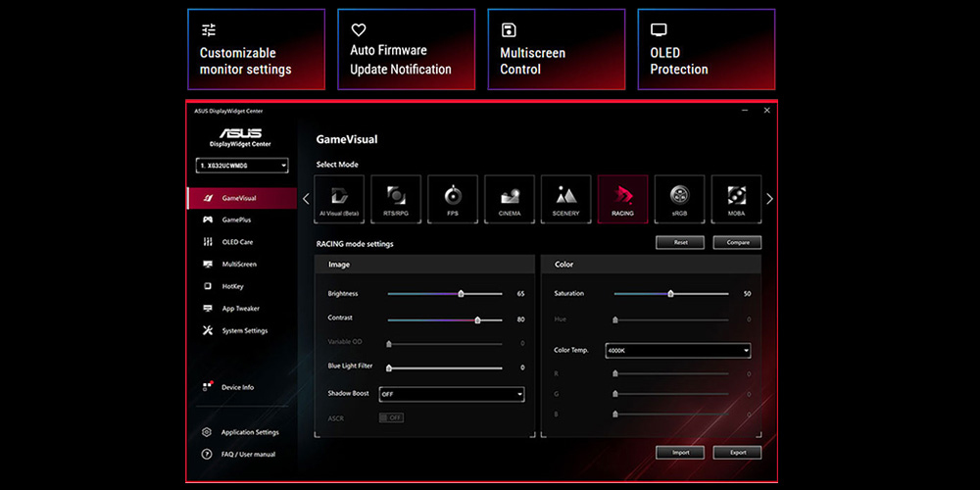Open App Tweaker in the sidebar
Viewport: 980px width, 490px height.
coord(242,308)
